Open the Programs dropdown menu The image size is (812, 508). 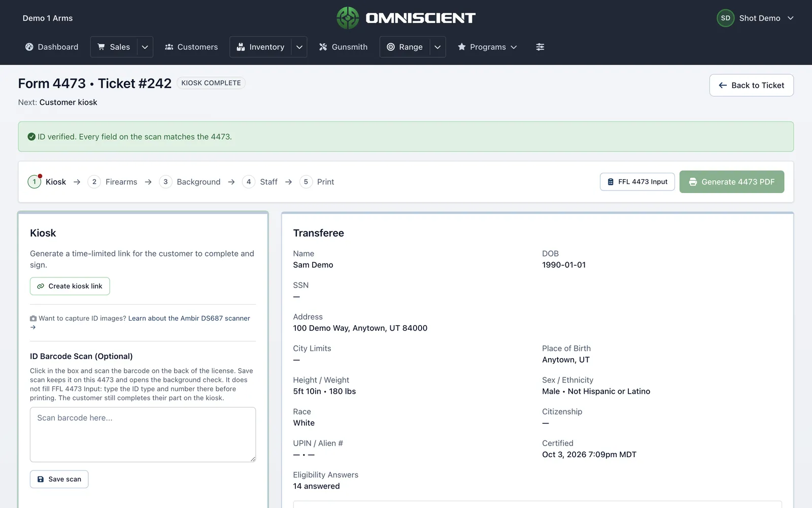click(x=487, y=47)
